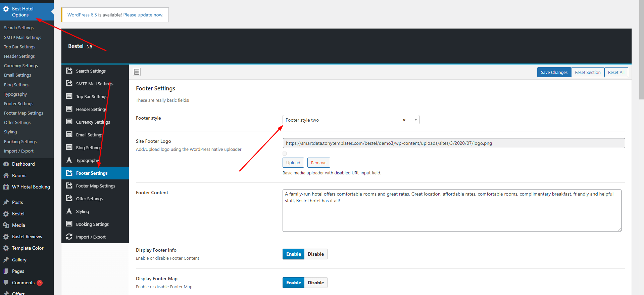This screenshot has height=295, width=644.
Task: Open Booking Settings in the theme panel
Action: pyautogui.click(x=95, y=224)
